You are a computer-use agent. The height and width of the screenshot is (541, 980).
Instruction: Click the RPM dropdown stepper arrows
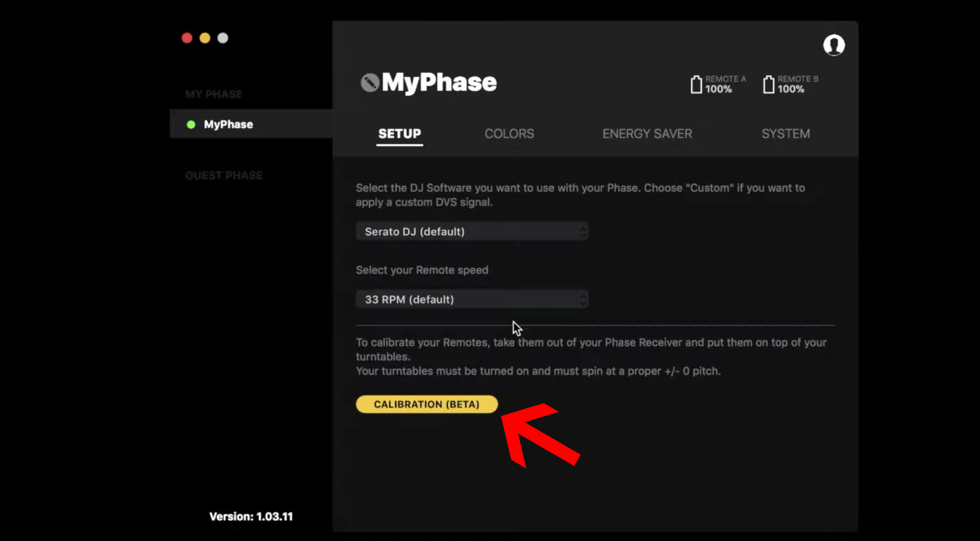(583, 300)
